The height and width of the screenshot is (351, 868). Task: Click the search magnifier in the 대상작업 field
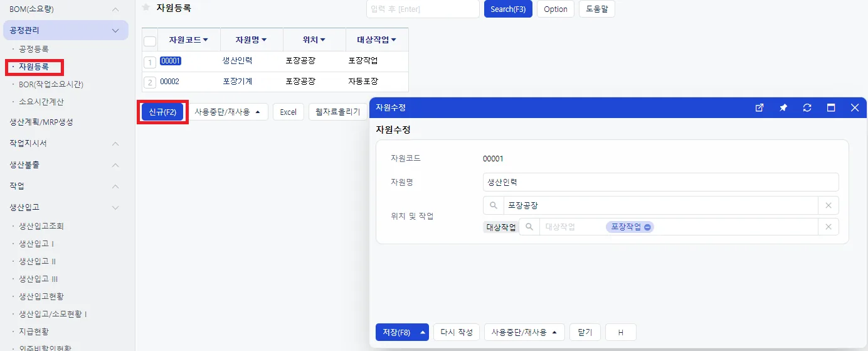(x=529, y=227)
